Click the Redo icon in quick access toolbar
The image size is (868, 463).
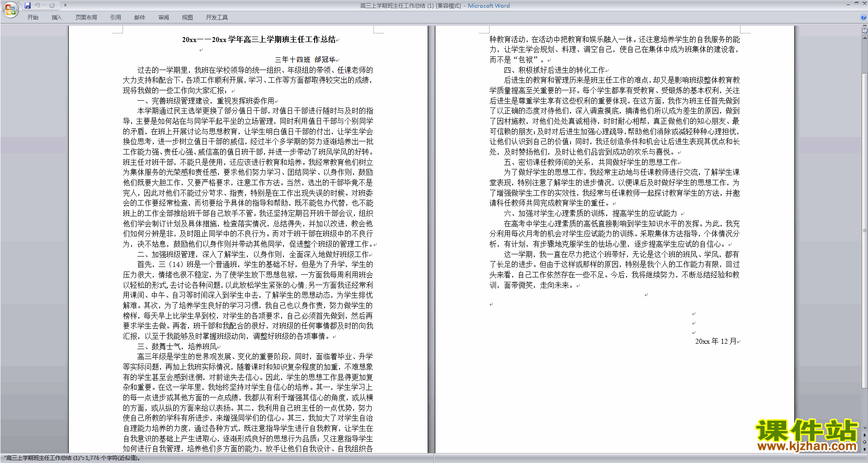52,5
